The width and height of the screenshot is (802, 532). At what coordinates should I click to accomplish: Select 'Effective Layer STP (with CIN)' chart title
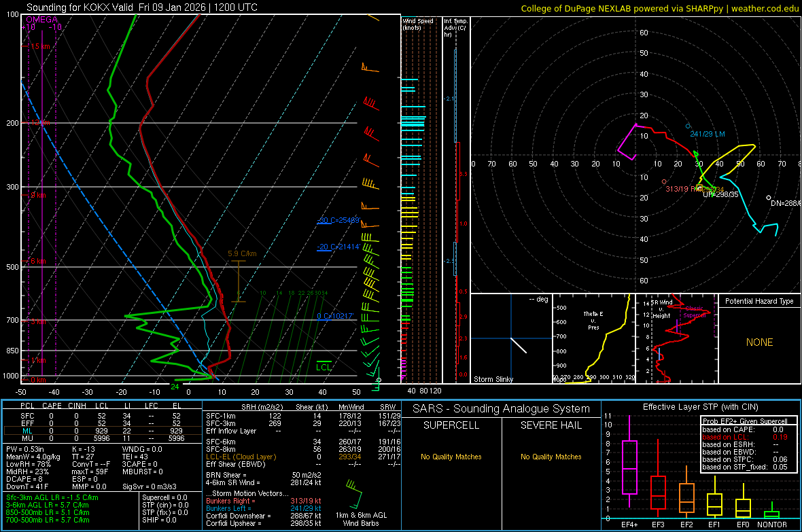coord(700,407)
